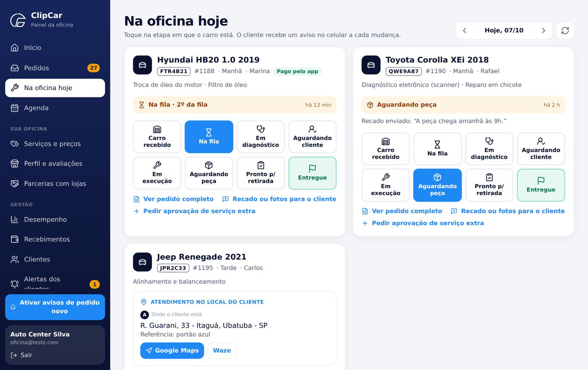The image size is (588, 370).
Task: Click Ativar avisos de pedido novo button
Action: tap(55, 307)
